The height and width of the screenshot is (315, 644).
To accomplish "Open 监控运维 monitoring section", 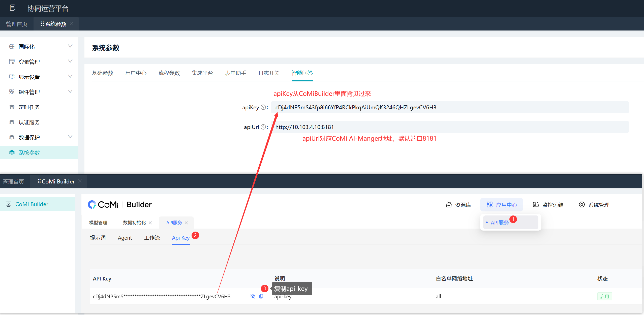I will [x=548, y=205].
